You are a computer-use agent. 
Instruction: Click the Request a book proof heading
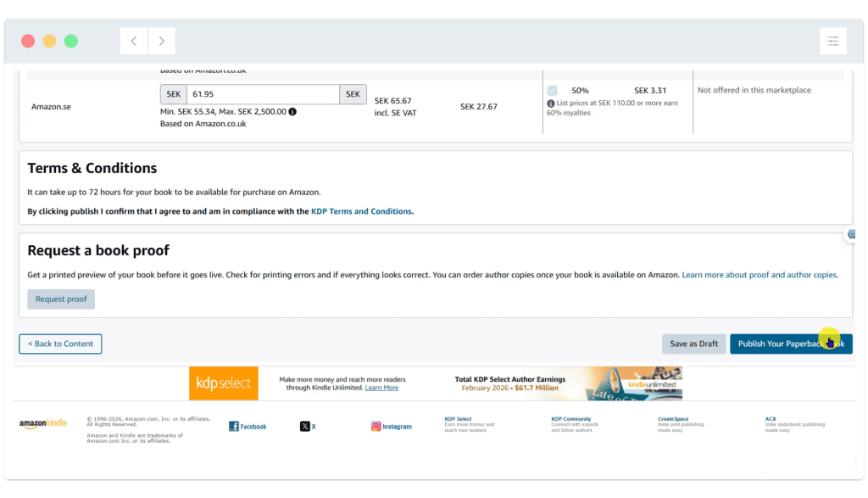point(98,250)
